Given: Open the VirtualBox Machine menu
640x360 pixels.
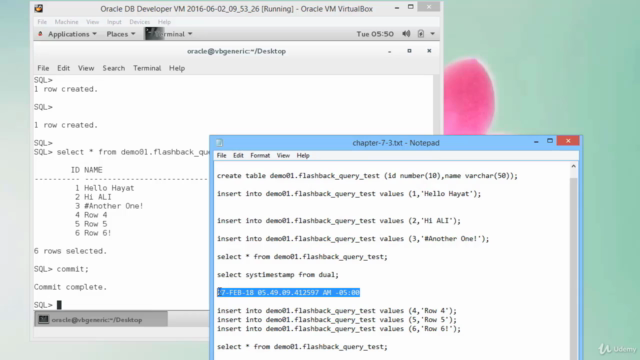Looking at the screenshot, I should pyautogui.click(x=67, y=22).
